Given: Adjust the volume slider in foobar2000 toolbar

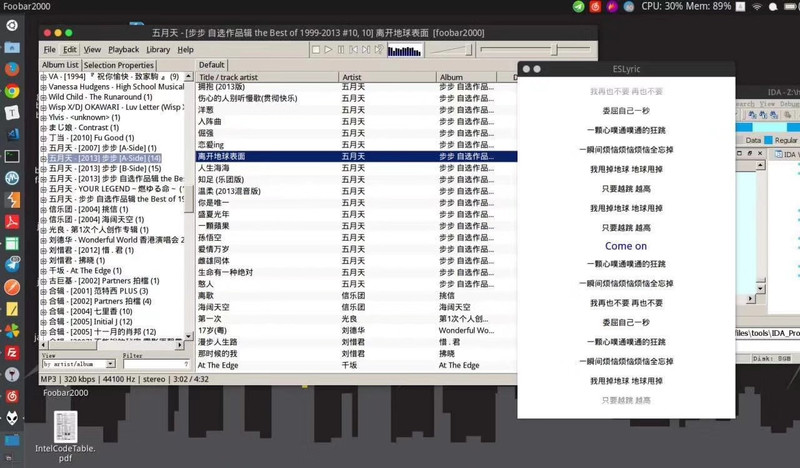Looking at the screenshot, I should pyautogui.click(x=451, y=50).
